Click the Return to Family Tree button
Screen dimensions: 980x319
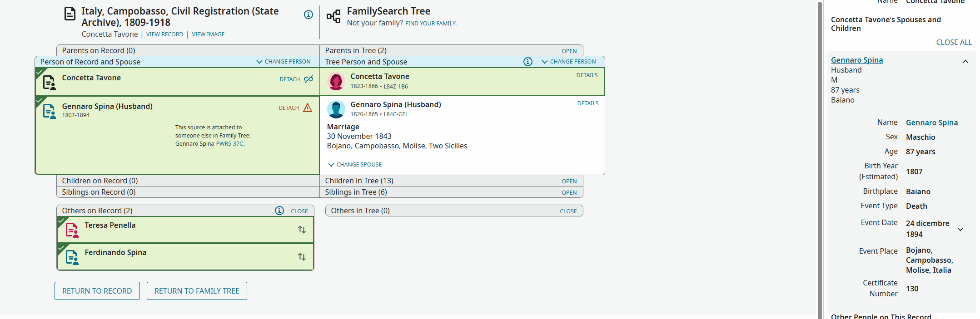point(197,291)
